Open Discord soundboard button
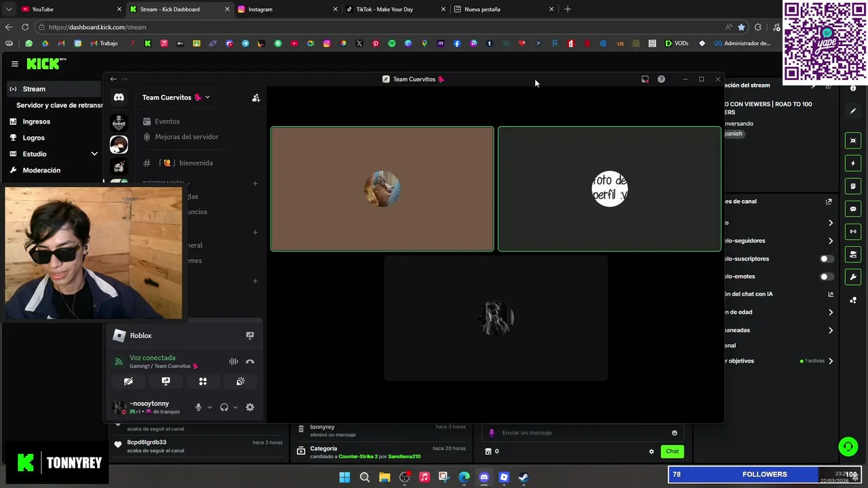This screenshot has width=868, height=488. tap(240, 382)
